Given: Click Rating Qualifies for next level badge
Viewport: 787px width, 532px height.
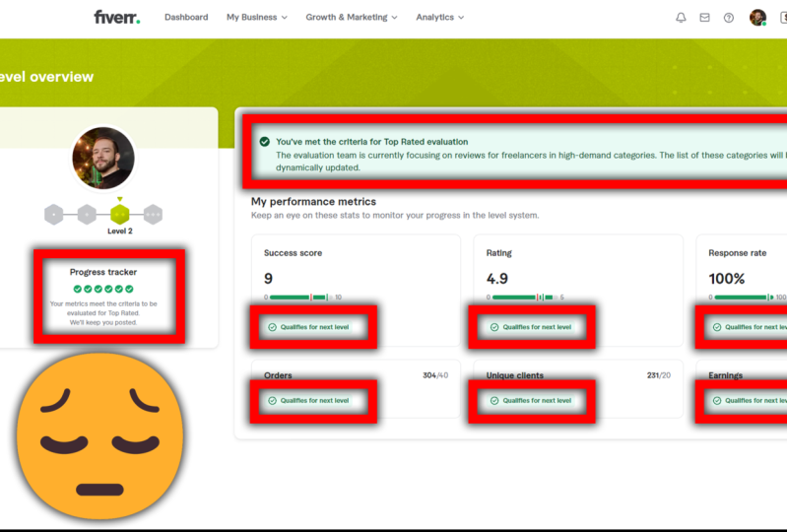Looking at the screenshot, I should [532, 327].
